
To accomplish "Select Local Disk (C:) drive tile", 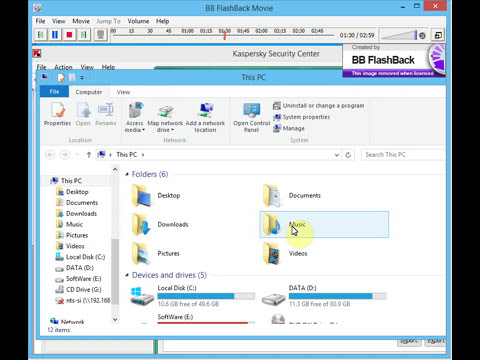I will pyautogui.click(x=192, y=296).
